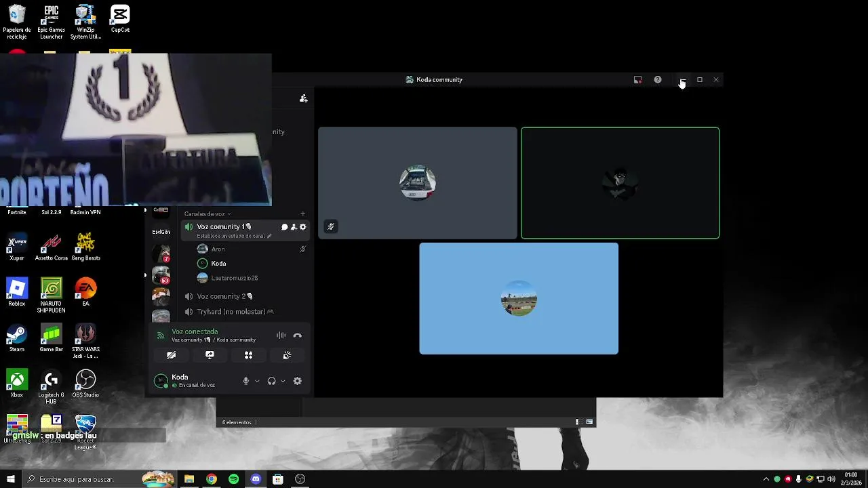The image size is (868, 488).
Task: Click the invite friends icon above call
Action: pyautogui.click(x=304, y=98)
